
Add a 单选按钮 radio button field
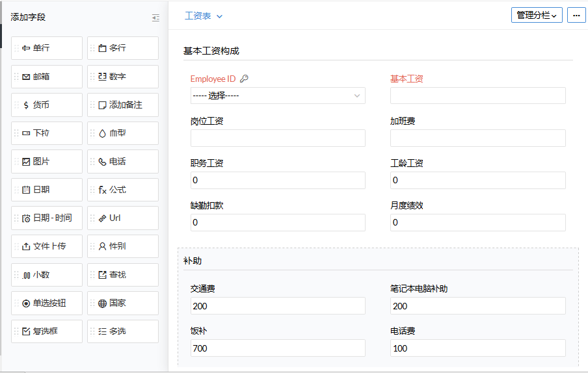click(47, 303)
